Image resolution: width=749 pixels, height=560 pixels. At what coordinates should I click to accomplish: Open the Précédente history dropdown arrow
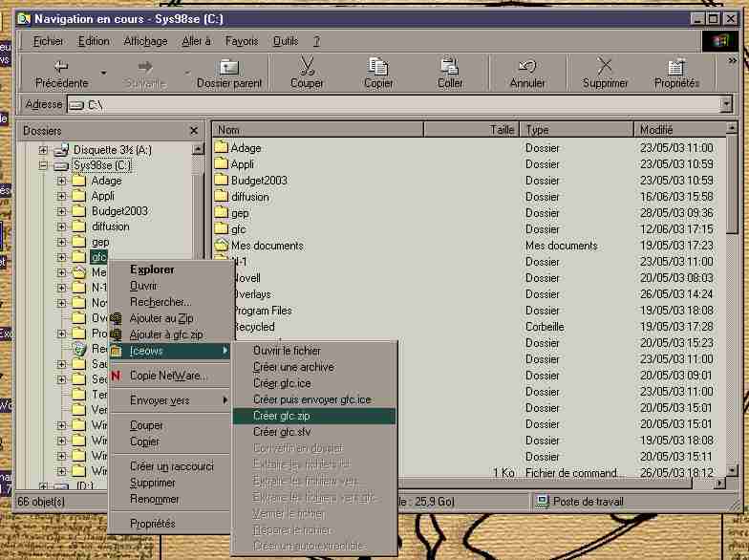click(103, 73)
